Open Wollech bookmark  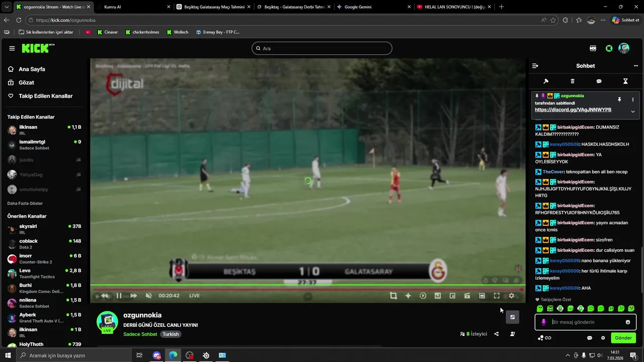tap(177, 32)
